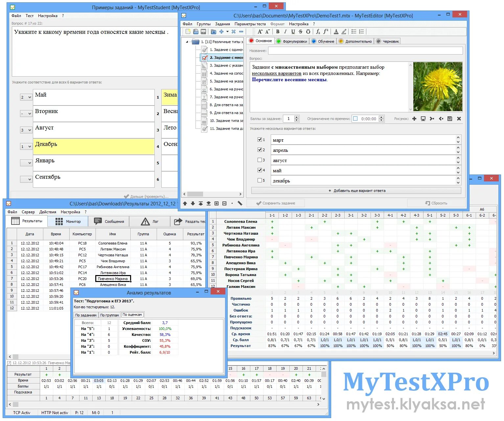Viewport: 504px width, 421px height.
Task: Open the dropdown next to Август
Action: click(26, 130)
